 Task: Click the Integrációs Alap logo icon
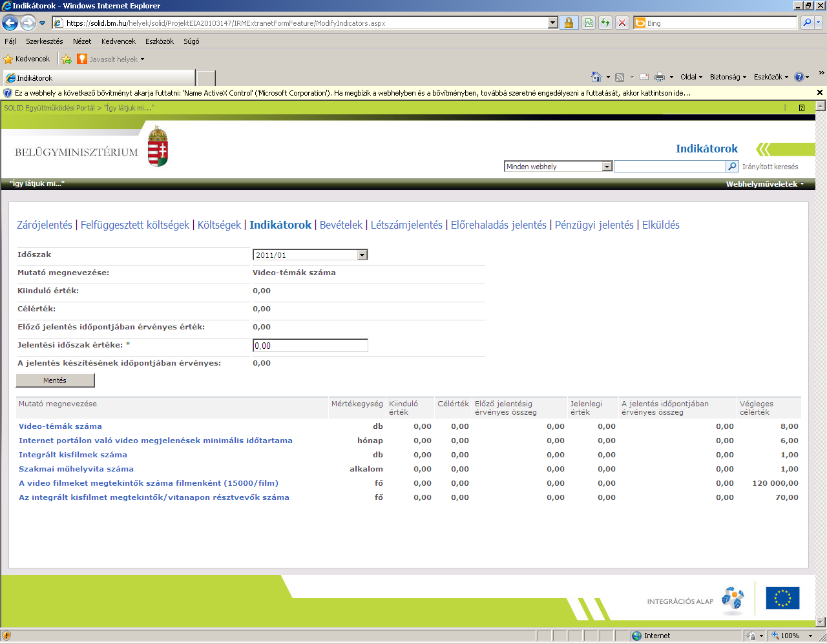pyautogui.click(x=733, y=599)
